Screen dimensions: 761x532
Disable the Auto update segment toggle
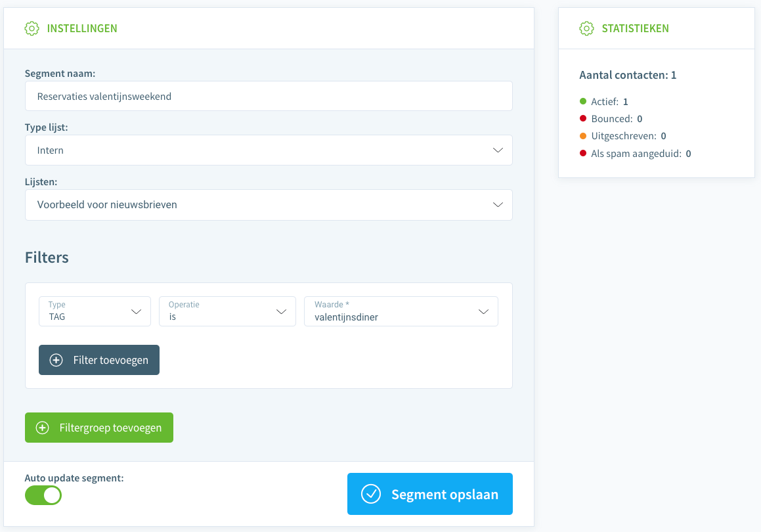point(43,495)
